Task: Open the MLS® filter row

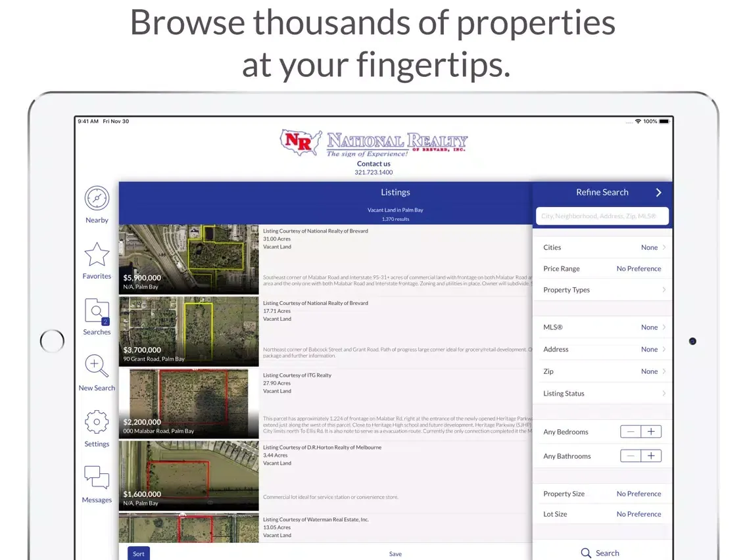Action: [602, 327]
